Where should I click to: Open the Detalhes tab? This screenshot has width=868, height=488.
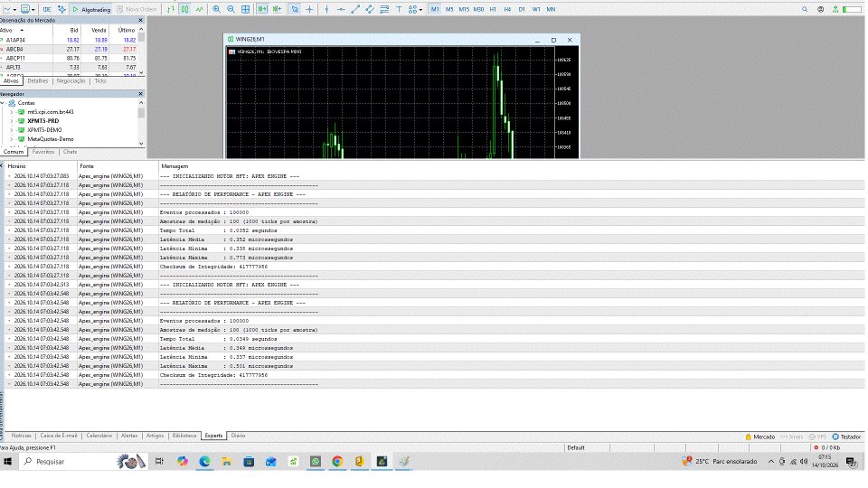38,80
